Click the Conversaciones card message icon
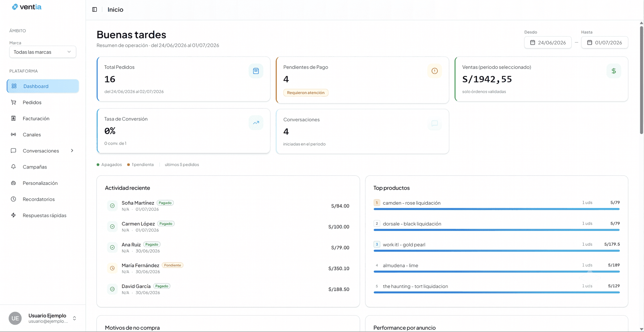 point(435,123)
